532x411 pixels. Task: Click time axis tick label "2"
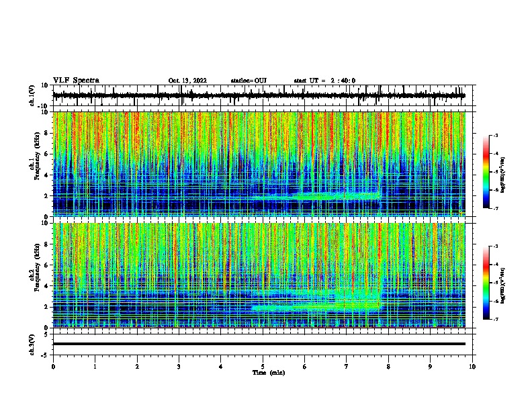137,367
